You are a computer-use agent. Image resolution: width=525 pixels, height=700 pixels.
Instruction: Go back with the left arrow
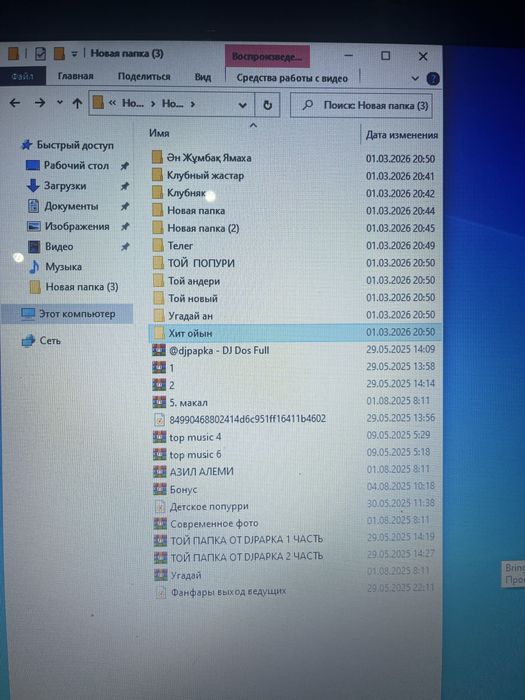coord(15,103)
